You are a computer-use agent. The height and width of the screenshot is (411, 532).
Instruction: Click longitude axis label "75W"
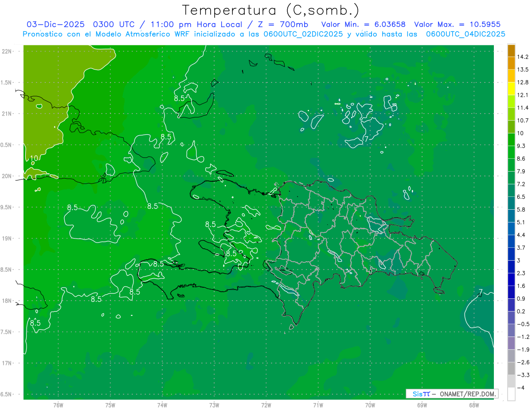pos(110,405)
